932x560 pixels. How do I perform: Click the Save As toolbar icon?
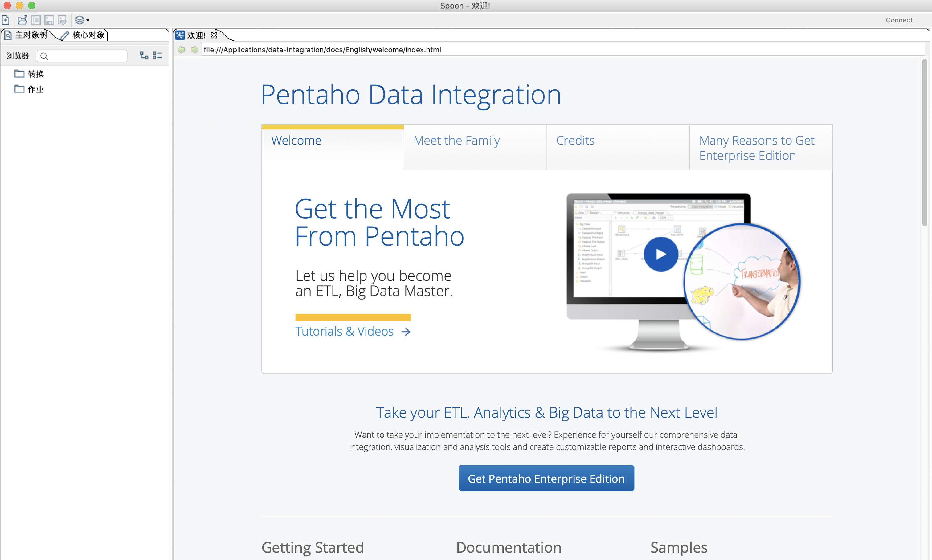[62, 20]
